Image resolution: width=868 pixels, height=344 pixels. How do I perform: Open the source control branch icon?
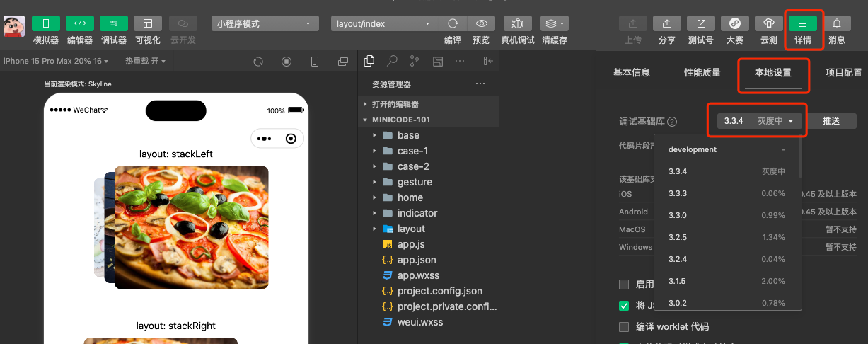coord(414,61)
